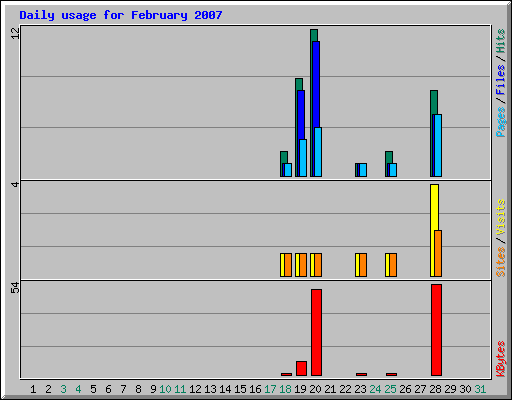Click the Files legend label
Screen dimensions: 512x400
pyautogui.click(x=501, y=79)
